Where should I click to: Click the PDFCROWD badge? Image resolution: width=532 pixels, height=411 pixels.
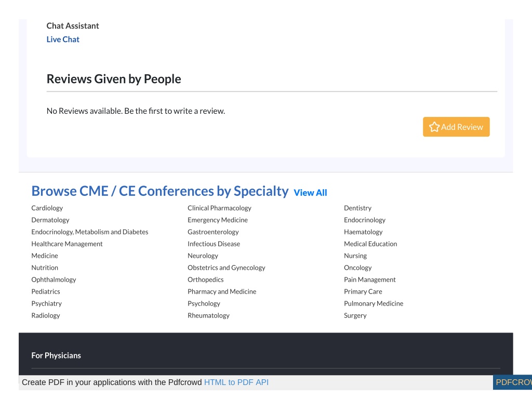pyautogui.click(x=512, y=382)
